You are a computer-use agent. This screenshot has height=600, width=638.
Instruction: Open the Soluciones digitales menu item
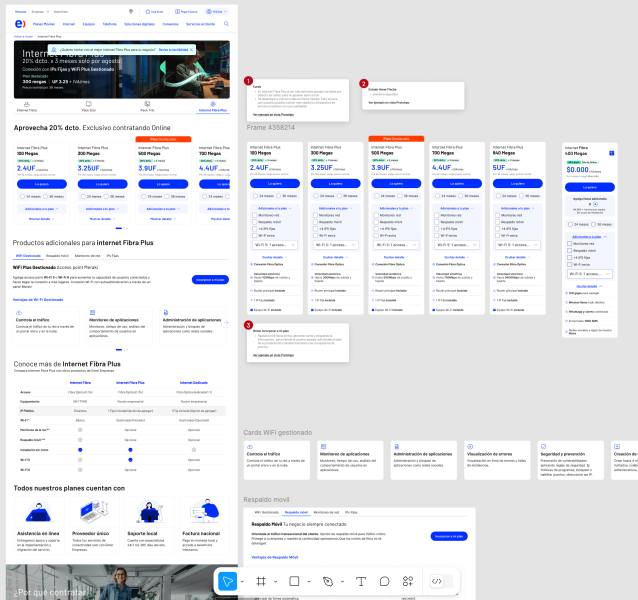(140, 24)
